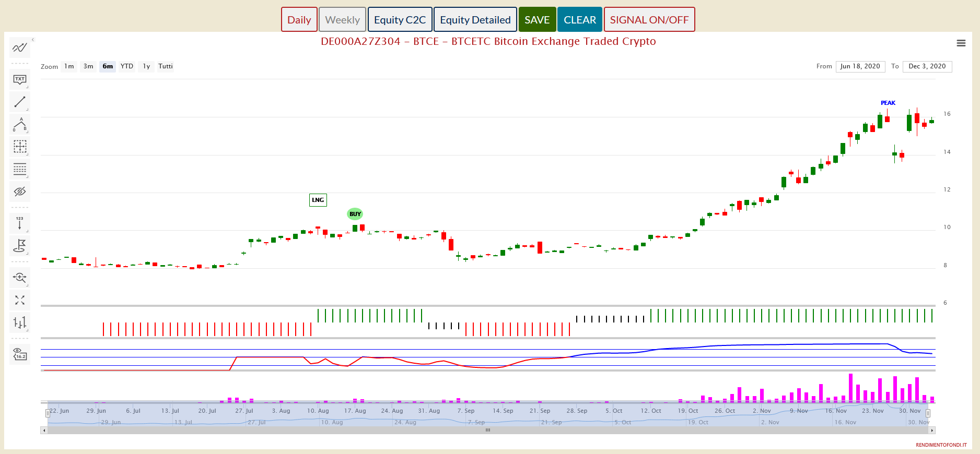This screenshot has width=980, height=454.
Task: Toggle SIGNAL ON/OFF
Action: [649, 19]
